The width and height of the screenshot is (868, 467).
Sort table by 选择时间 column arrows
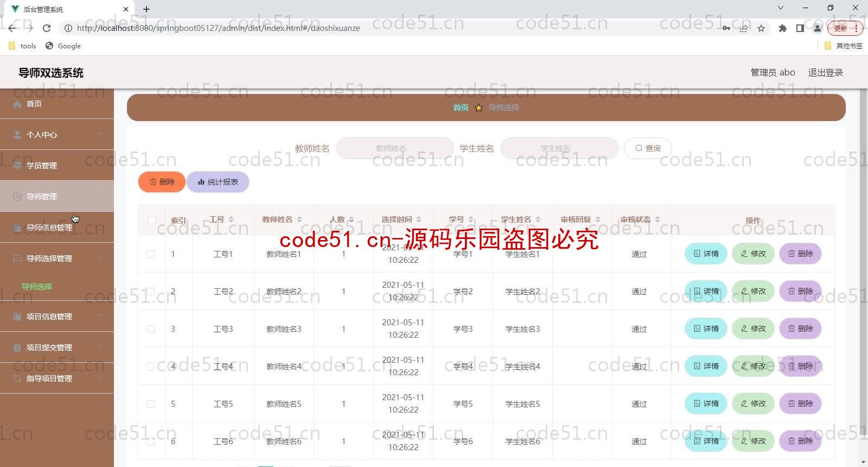pos(418,219)
